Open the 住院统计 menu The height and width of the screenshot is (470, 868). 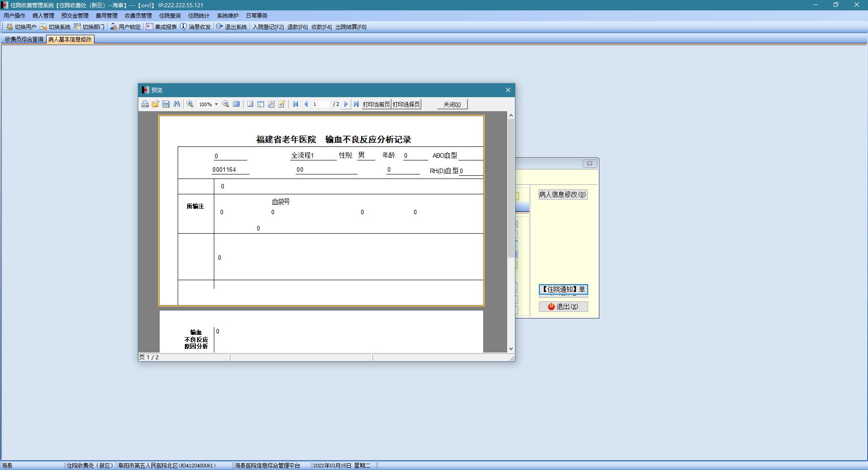(x=199, y=16)
